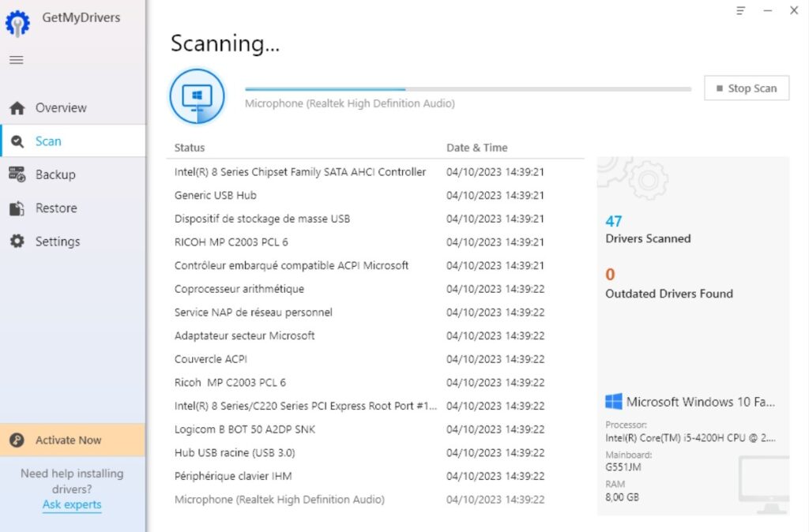Click current device label under progress bar
The width and height of the screenshot is (809, 532).
350,103
